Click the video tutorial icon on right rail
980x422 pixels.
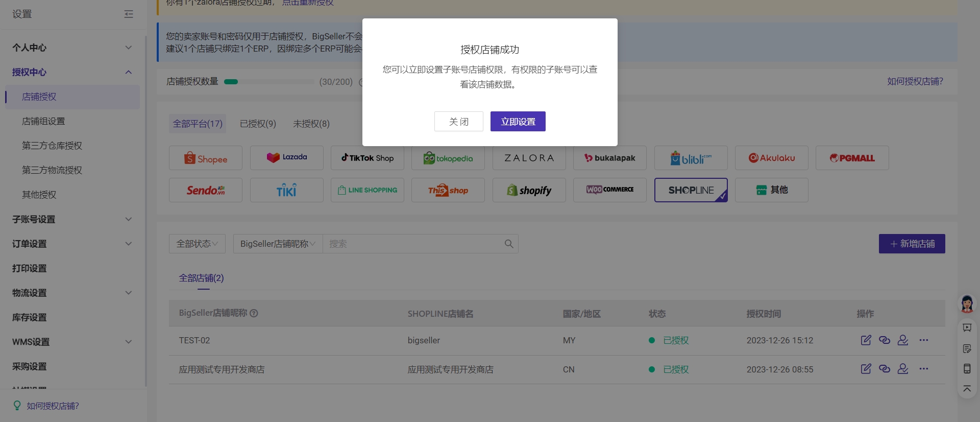(967, 327)
